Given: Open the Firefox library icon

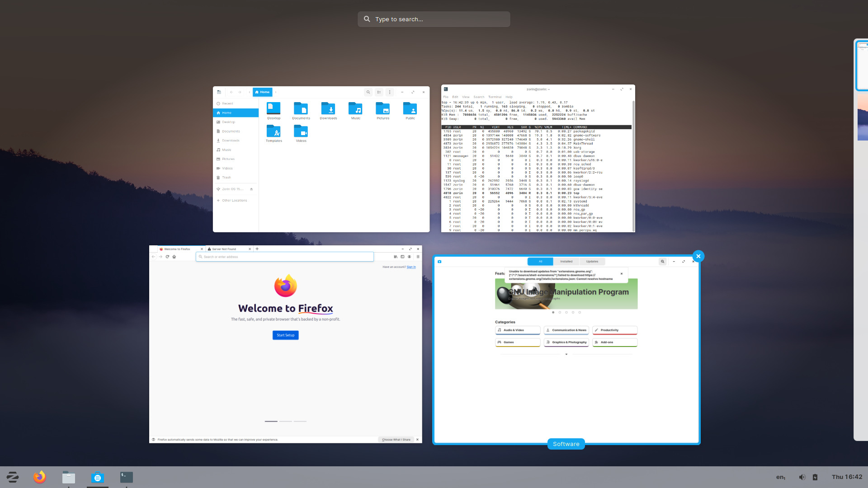Looking at the screenshot, I should pyautogui.click(x=396, y=256).
